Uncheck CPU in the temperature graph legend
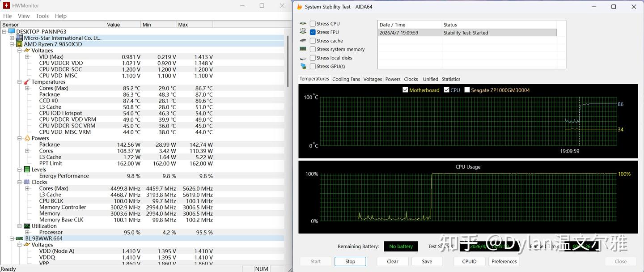Viewport: 644px width, 272px height. (446, 90)
